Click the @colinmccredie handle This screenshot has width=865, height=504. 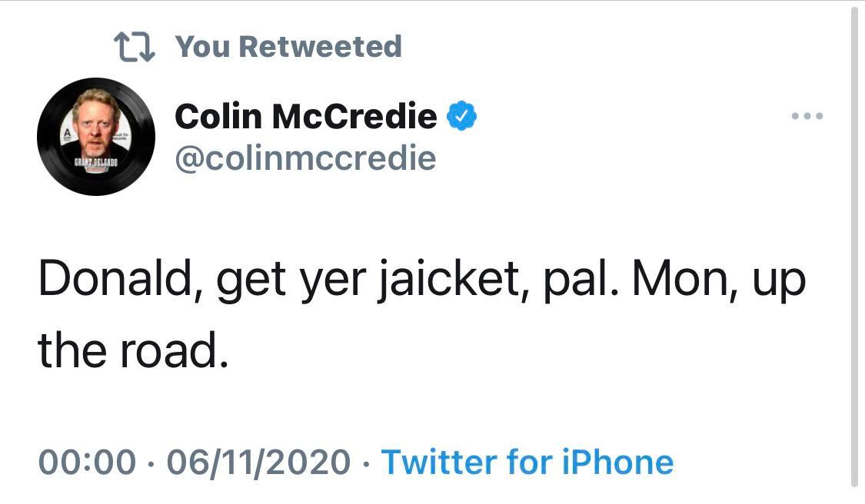(305, 158)
